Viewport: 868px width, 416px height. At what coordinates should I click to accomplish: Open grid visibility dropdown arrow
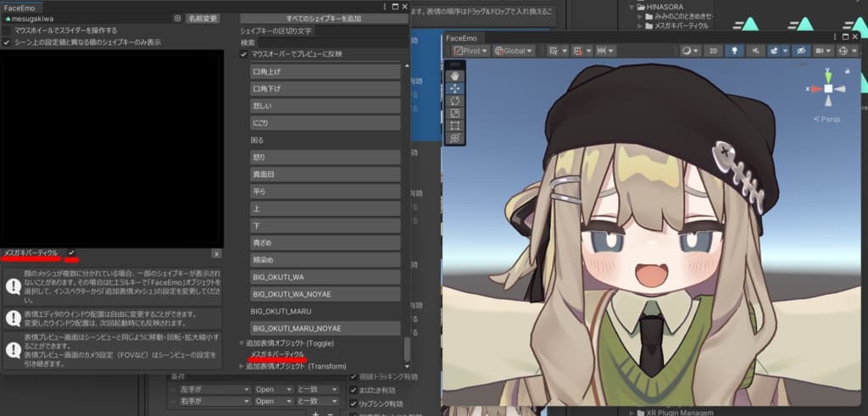pos(564,51)
